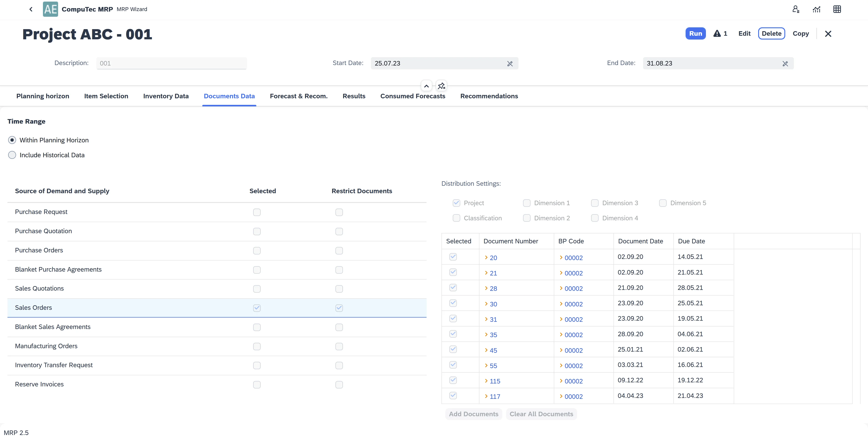868x442 pixels.
Task: Click the unpin header icon
Action: coord(441,86)
